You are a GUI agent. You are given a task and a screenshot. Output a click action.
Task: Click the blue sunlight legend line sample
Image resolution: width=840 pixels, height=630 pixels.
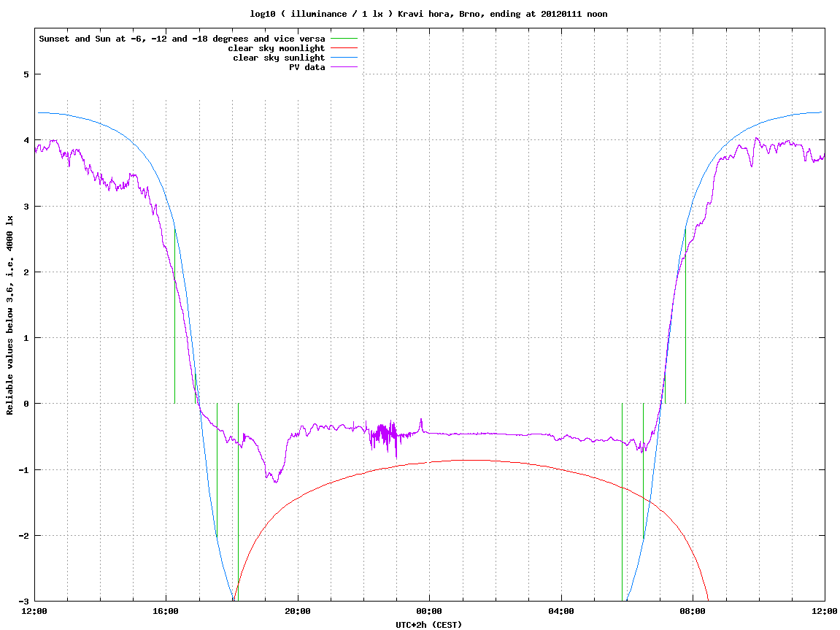tap(344, 58)
